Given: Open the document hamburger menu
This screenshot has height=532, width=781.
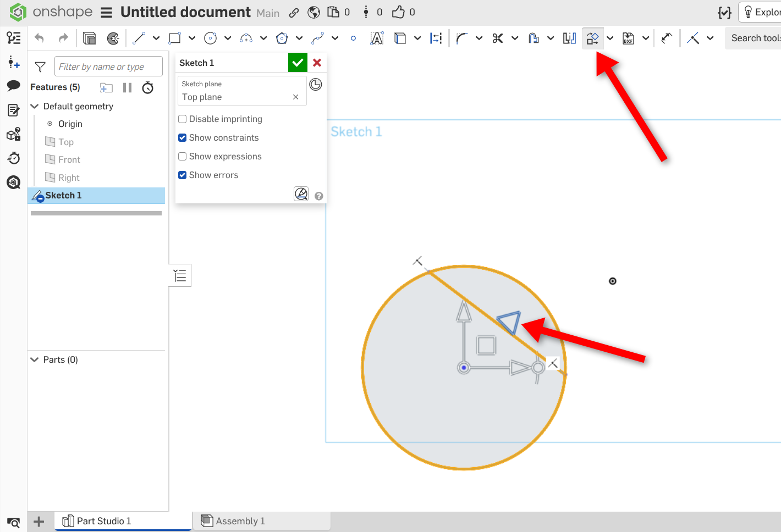Looking at the screenshot, I should [x=107, y=13].
